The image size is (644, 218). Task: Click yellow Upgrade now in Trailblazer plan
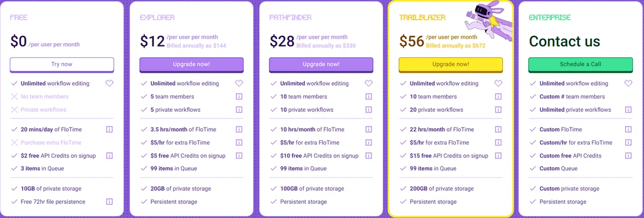[x=451, y=64]
